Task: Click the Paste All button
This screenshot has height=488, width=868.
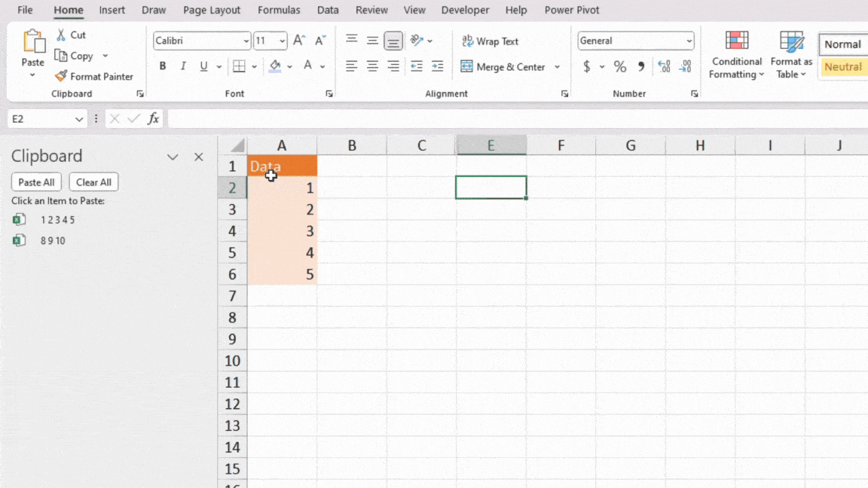Action: 35,181
